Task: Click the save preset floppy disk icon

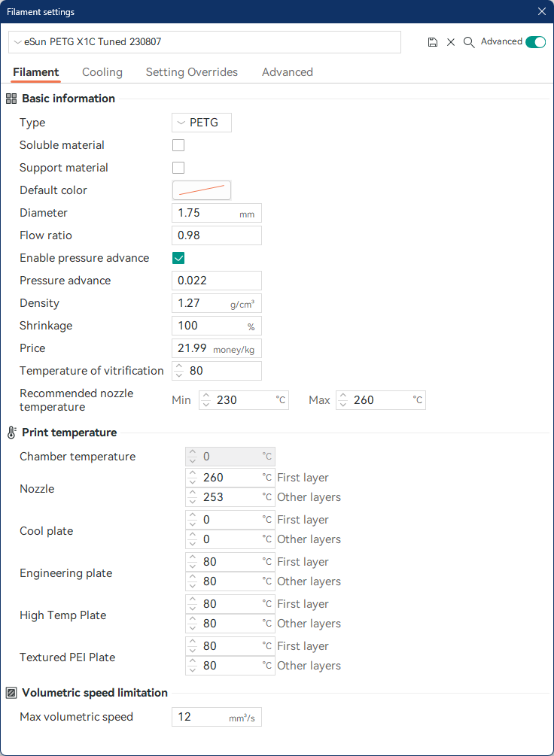Action: pos(433,42)
